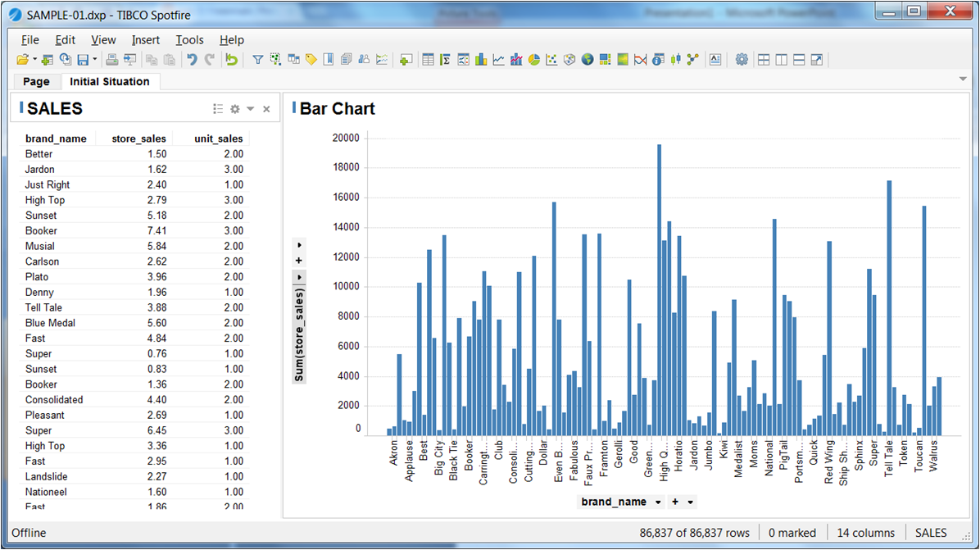
Task: Insert a Text Area
Action: (715, 59)
